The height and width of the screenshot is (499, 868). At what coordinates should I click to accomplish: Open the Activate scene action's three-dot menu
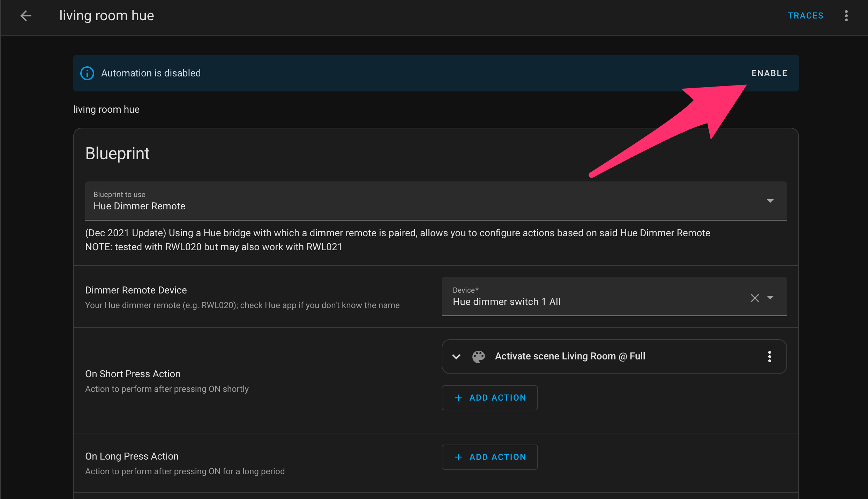coord(769,356)
